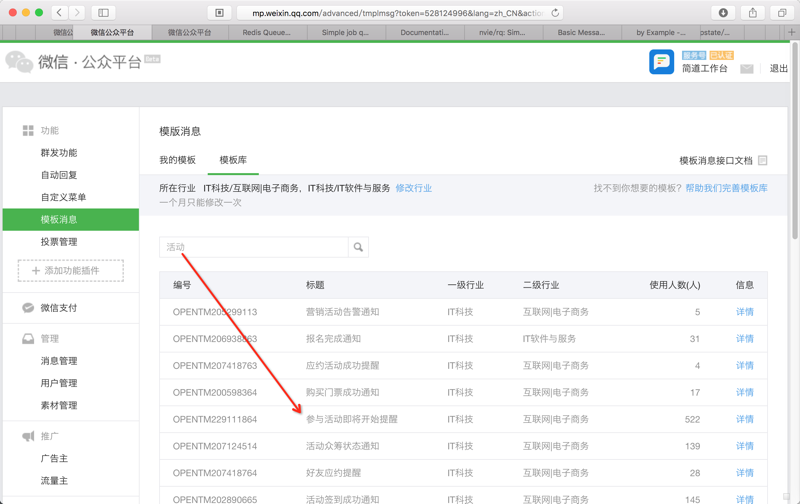Image resolution: width=800 pixels, height=504 pixels.
Task: Reload page with refresh icon
Action: tap(555, 13)
